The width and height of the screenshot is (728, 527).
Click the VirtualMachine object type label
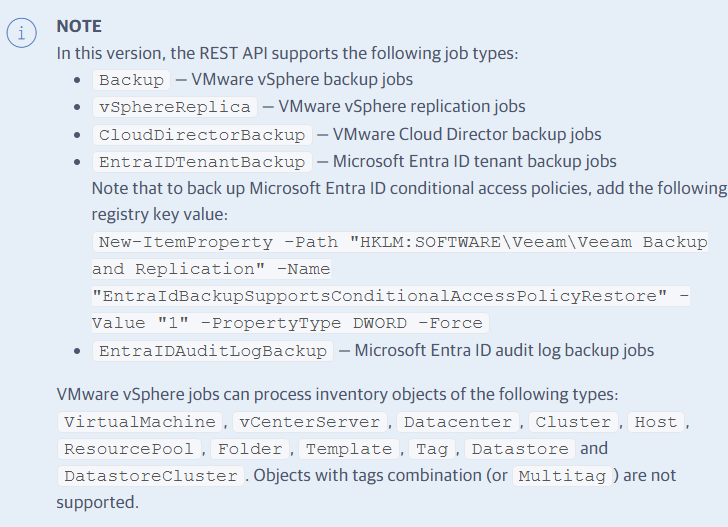pos(138,422)
